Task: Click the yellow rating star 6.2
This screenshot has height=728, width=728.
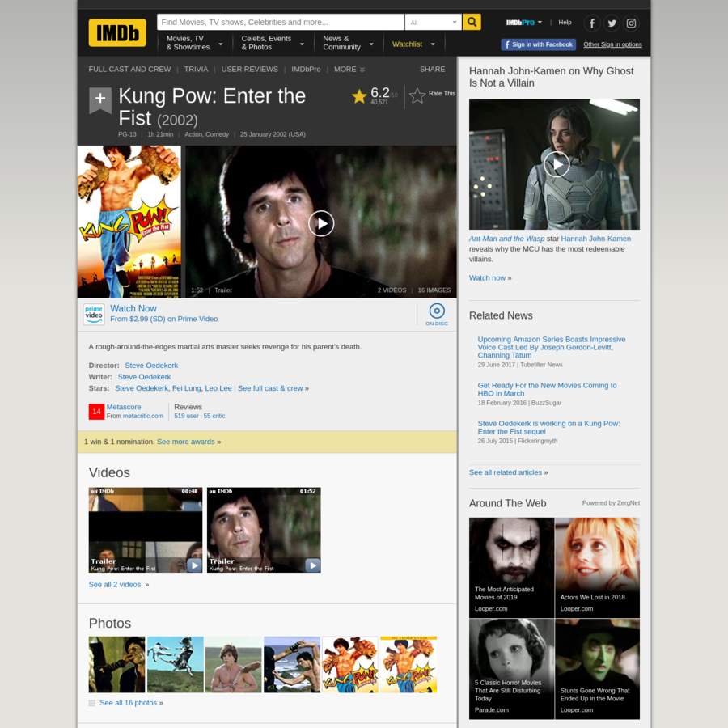Action: click(359, 96)
